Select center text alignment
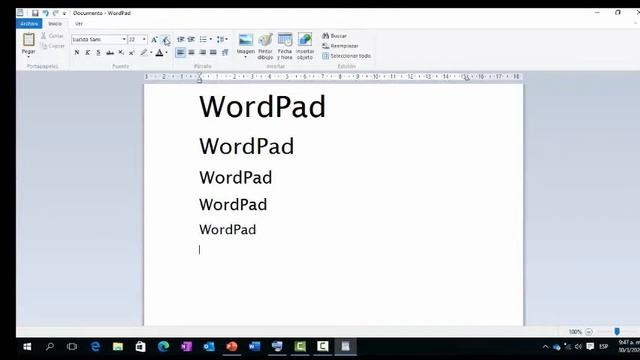Screen dimensions: 640x360 tap(191, 52)
